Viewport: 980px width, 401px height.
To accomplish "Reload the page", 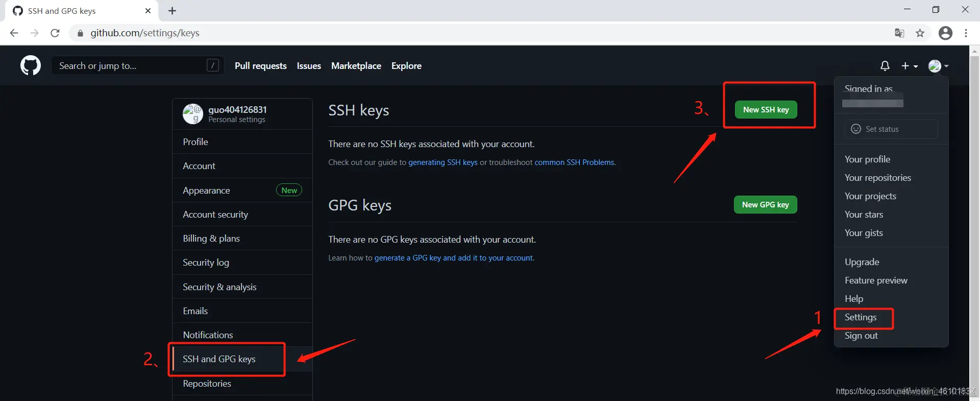I will [x=55, y=33].
